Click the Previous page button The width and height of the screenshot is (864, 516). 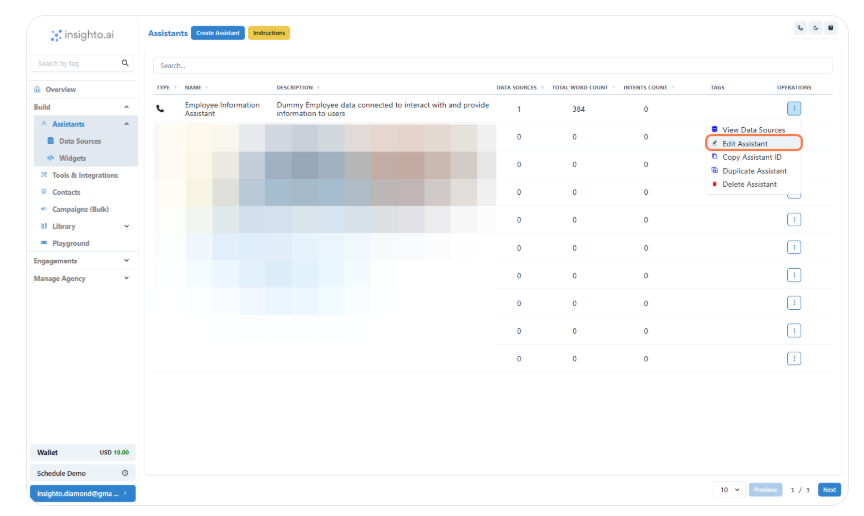tap(765, 490)
